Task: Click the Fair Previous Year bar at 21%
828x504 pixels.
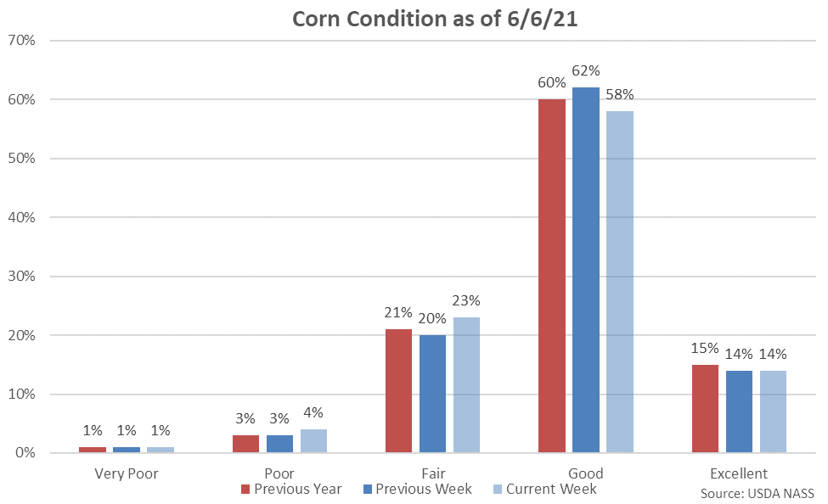Action: (398, 390)
